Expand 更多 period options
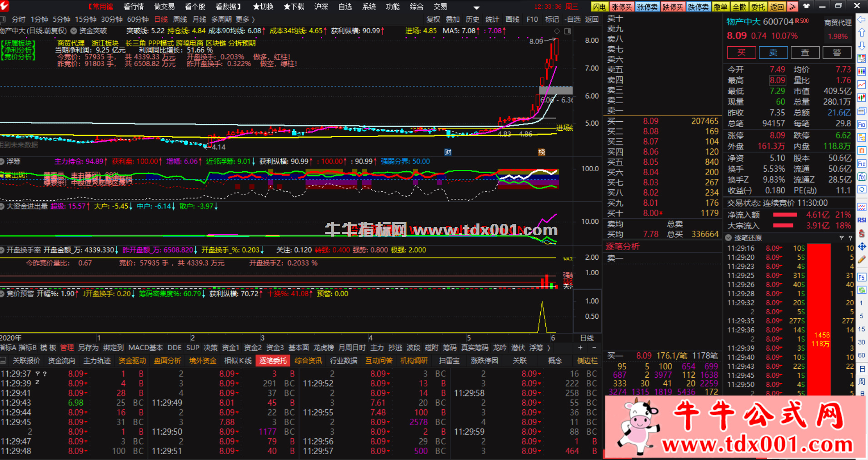 point(245,19)
